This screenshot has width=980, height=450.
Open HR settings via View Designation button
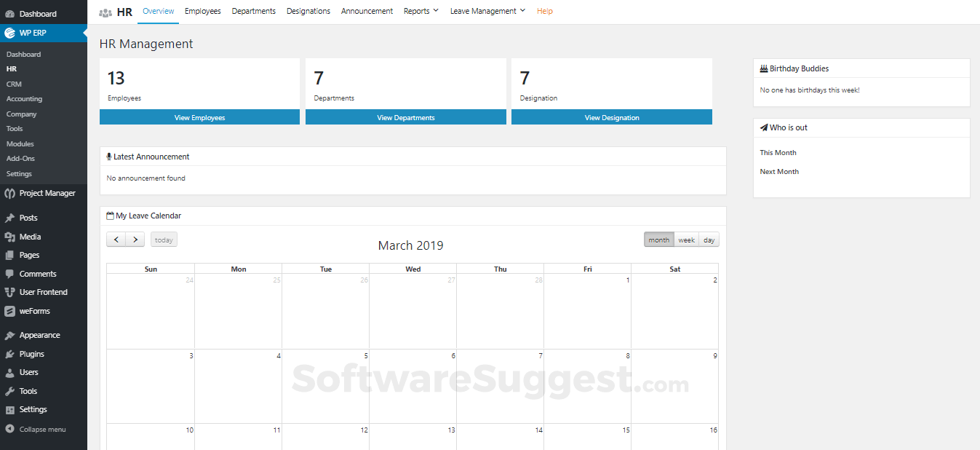pos(611,117)
